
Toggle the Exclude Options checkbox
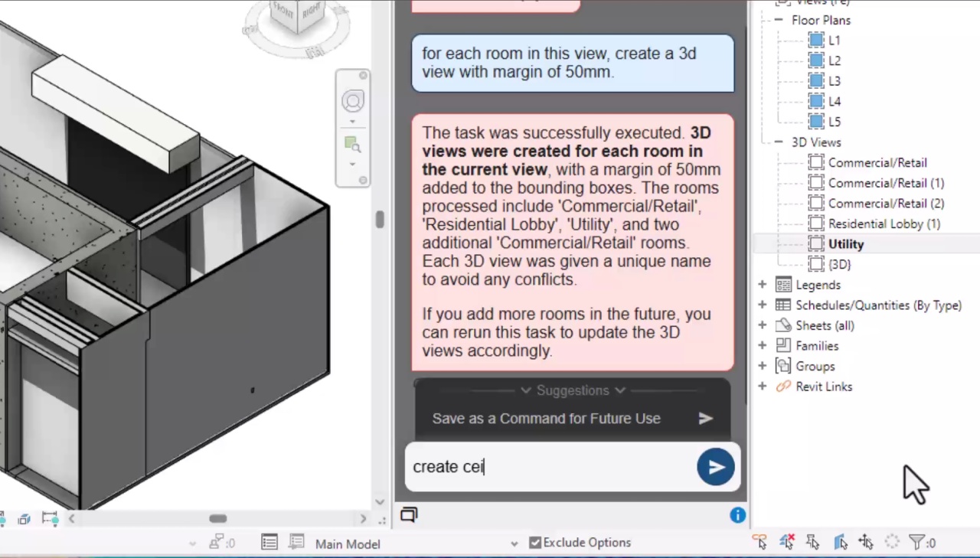click(x=535, y=543)
